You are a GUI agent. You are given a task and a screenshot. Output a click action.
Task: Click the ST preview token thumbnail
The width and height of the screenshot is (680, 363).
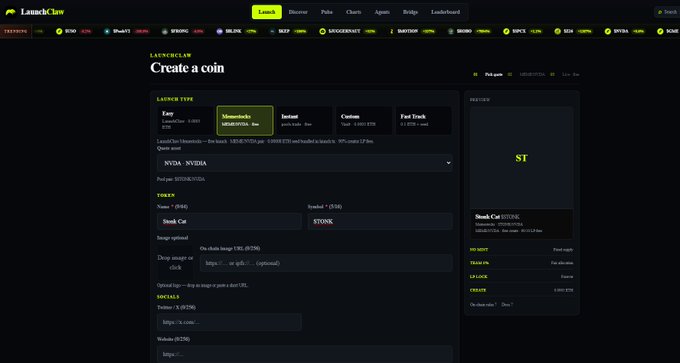tap(521, 158)
